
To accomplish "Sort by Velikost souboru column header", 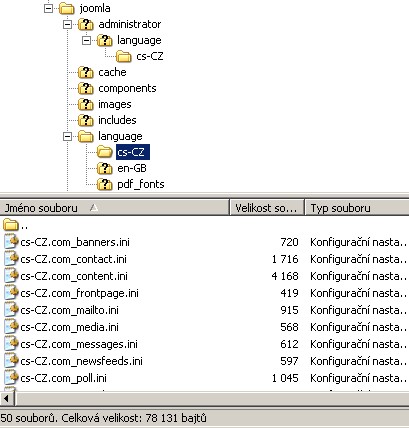I will pyautogui.click(x=267, y=208).
